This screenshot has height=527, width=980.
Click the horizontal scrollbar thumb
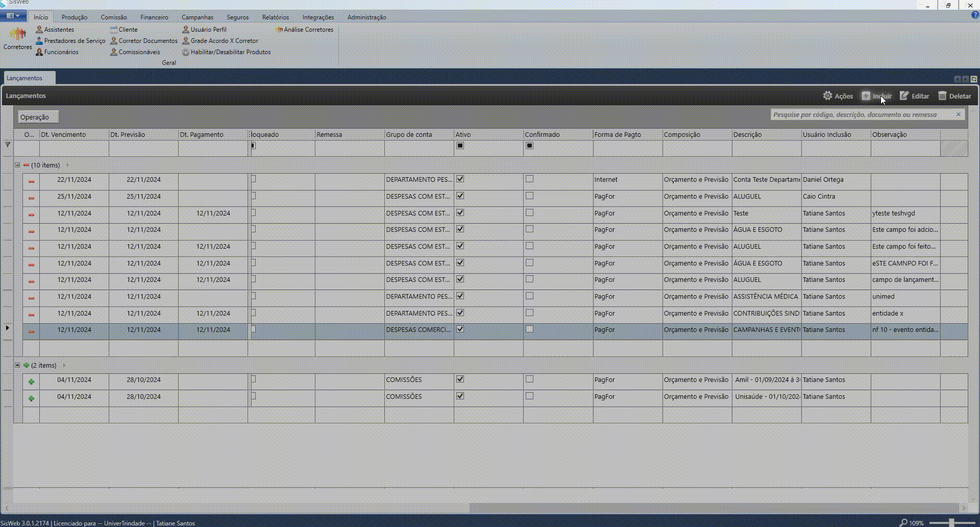pos(714,508)
